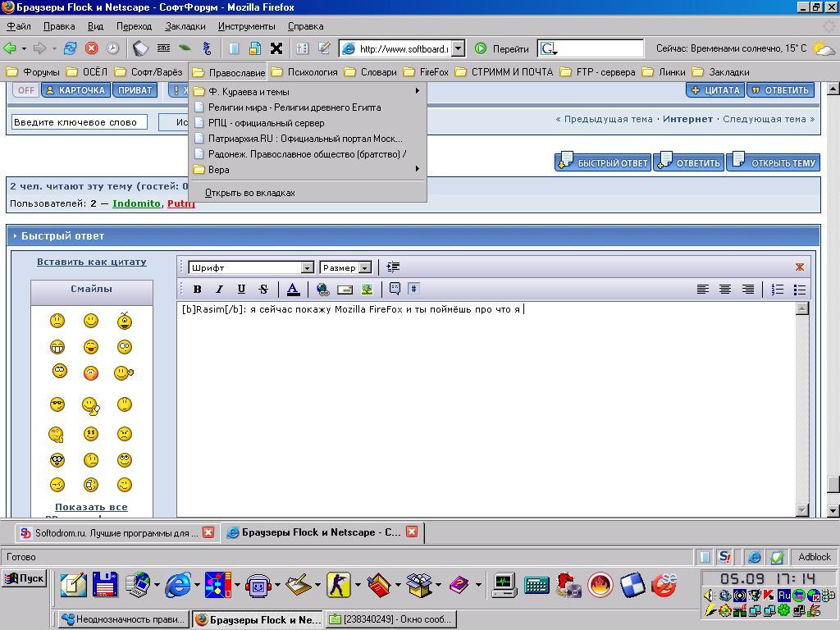Click in the reply message text area
Screen dimensions: 840x630
coord(486,410)
